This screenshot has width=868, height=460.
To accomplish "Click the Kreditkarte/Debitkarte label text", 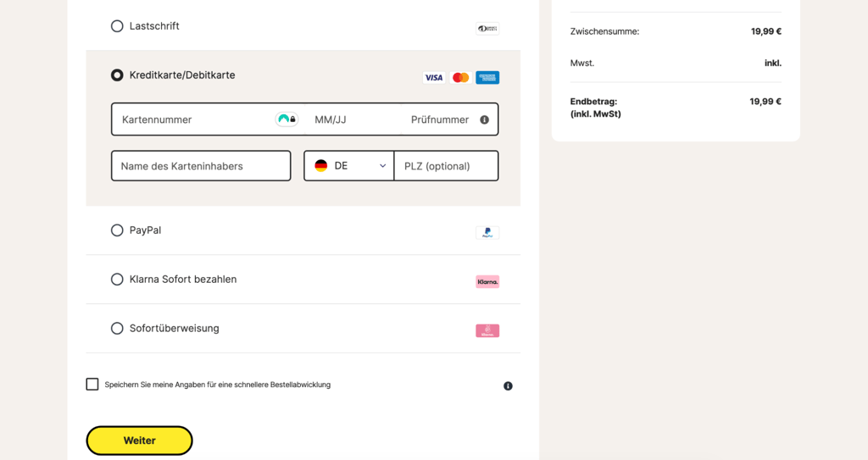I will (x=182, y=75).
